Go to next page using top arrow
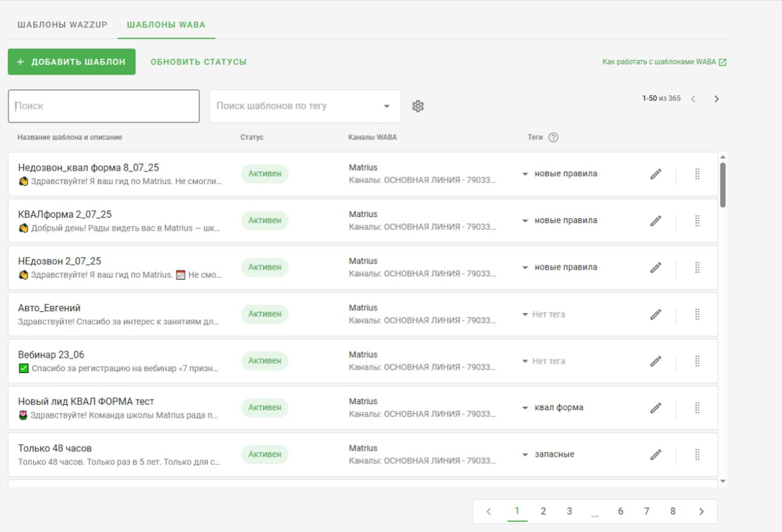This screenshot has width=782, height=532. coord(716,99)
